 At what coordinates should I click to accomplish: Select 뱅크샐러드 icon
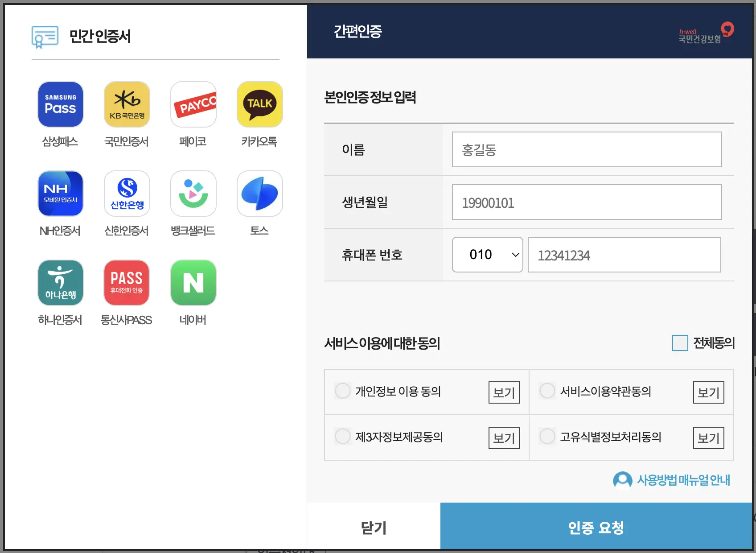click(x=193, y=194)
